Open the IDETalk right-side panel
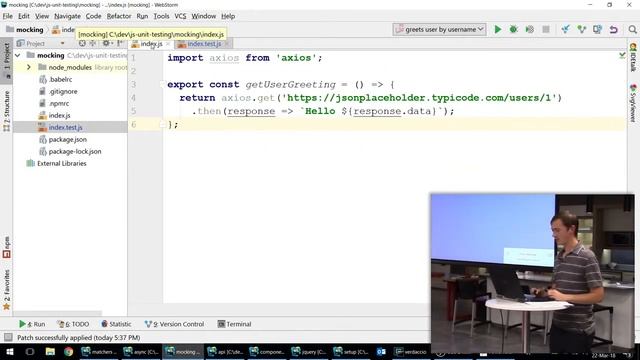 [x=633, y=57]
